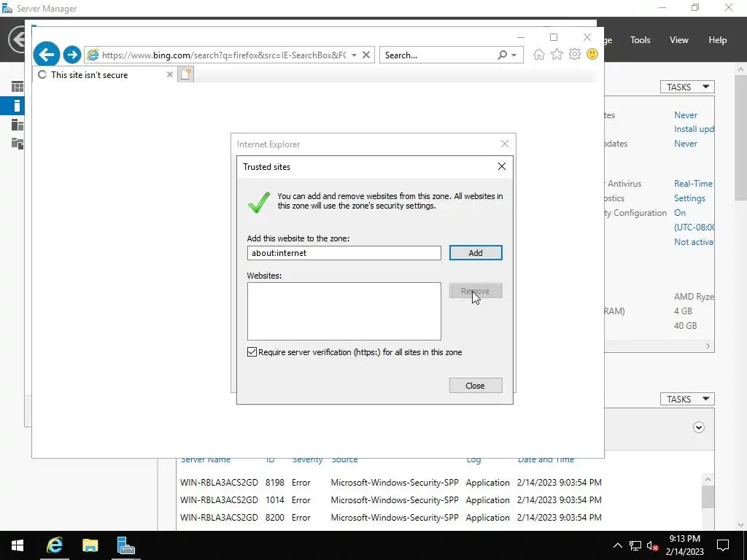
Task: Click the Add button in Trusted sites
Action: 476,253
